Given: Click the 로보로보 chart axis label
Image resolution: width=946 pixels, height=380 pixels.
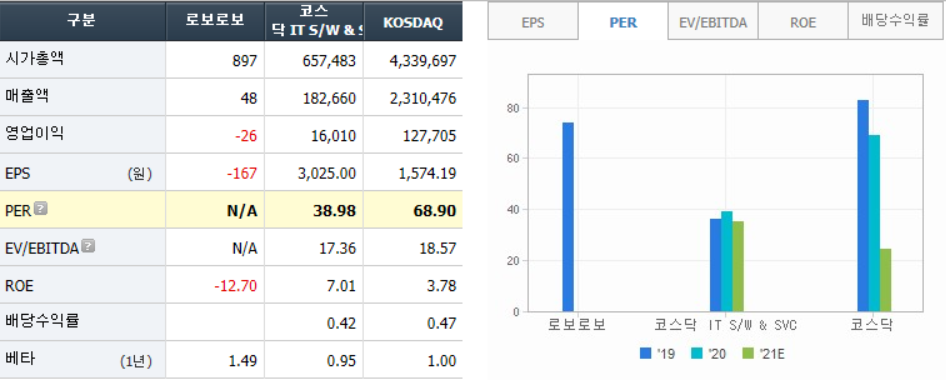Looking at the screenshot, I should (576, 326).
